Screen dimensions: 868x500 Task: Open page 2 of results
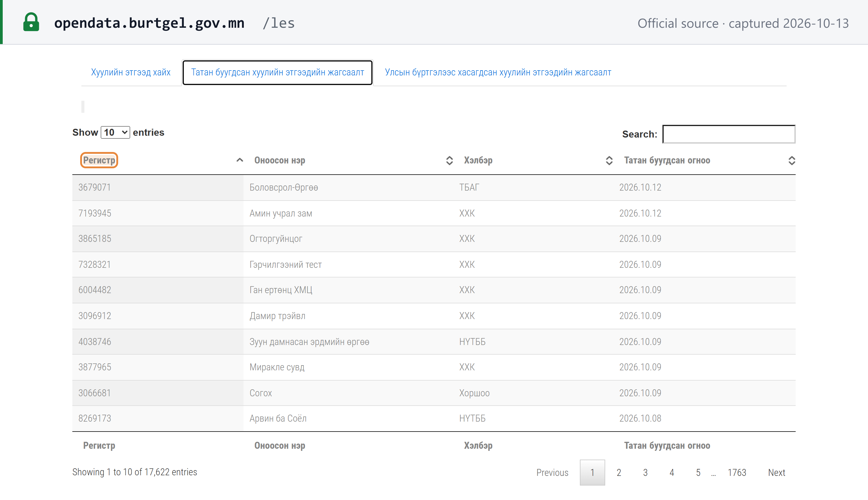(618, 473)
